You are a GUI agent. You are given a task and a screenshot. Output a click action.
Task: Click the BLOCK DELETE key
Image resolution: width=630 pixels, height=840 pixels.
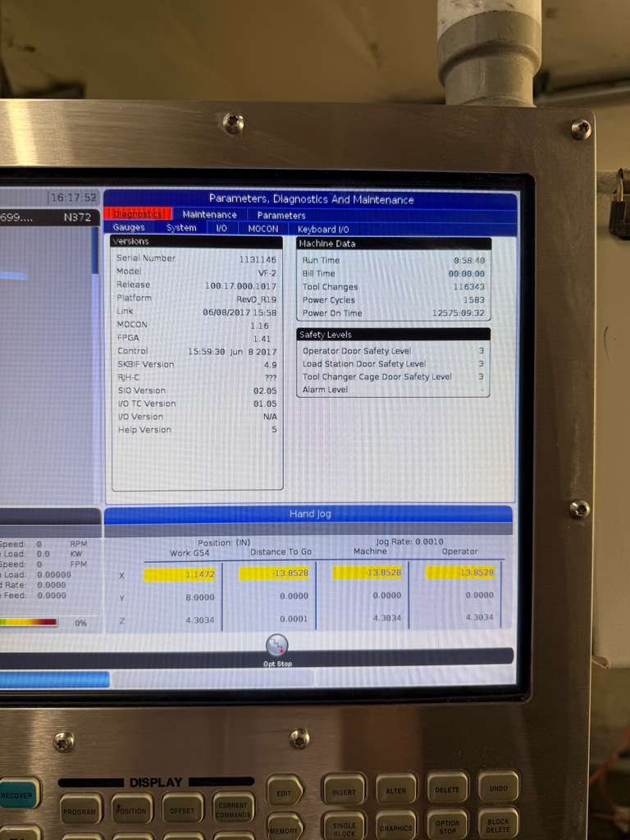coord(499,824)
